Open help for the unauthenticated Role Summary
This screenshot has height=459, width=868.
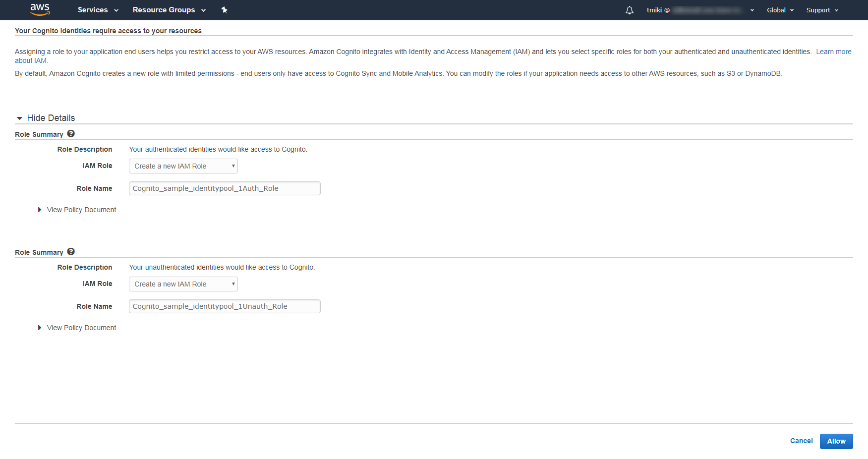71,251
